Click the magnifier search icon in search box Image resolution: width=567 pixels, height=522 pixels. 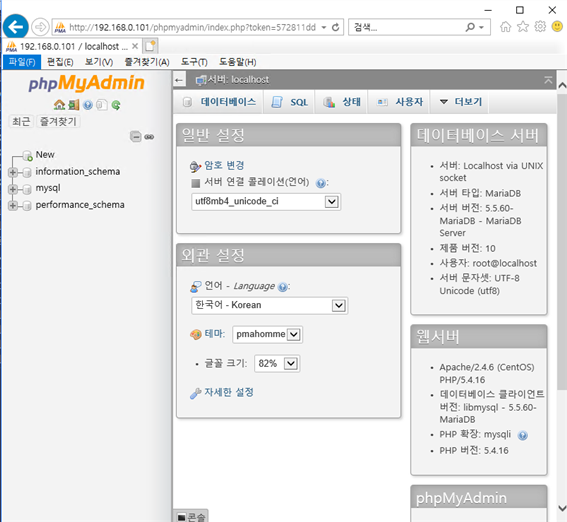[x=470, y=27]
